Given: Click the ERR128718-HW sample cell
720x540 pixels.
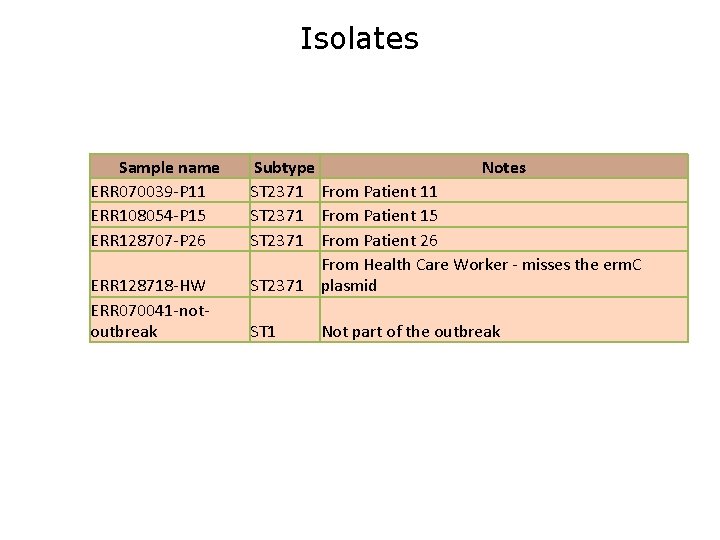Looking at the screenshot, I should [x=148, y=286].
